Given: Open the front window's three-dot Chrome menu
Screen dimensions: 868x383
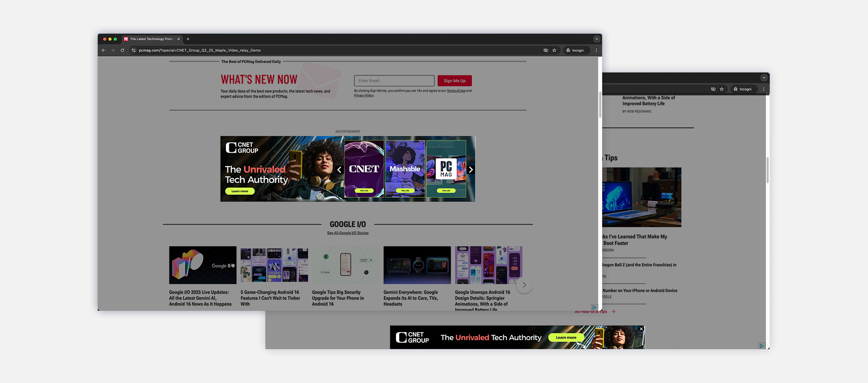Looking at the screenshot, I should (x=596, y=51).
